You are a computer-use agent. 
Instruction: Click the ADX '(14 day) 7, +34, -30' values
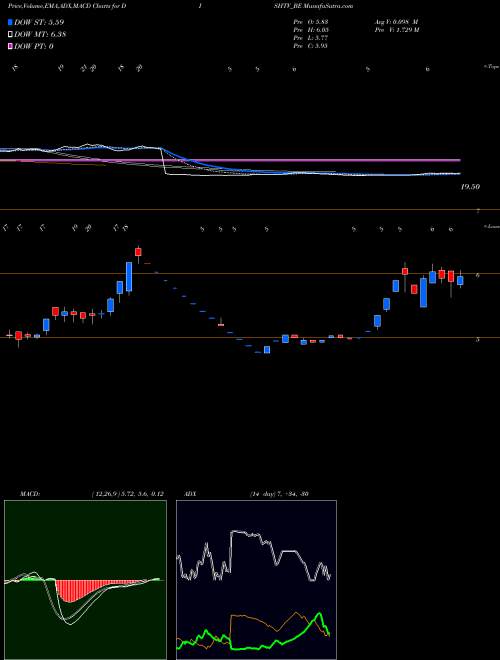point(279,494)
